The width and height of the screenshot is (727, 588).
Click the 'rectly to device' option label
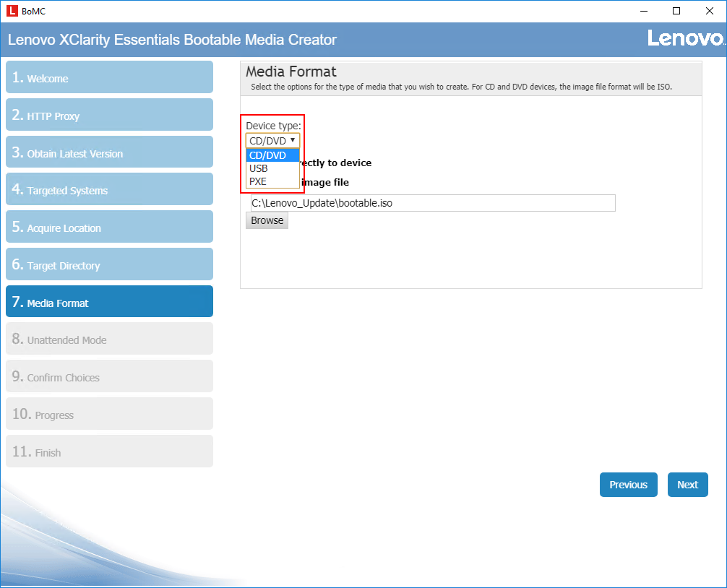coord(336,163)
